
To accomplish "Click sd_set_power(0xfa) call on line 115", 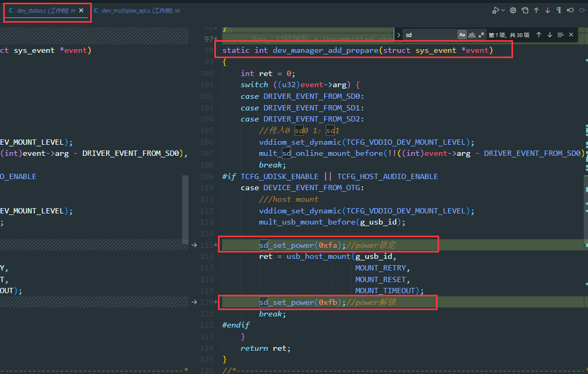I will point(302,245).
